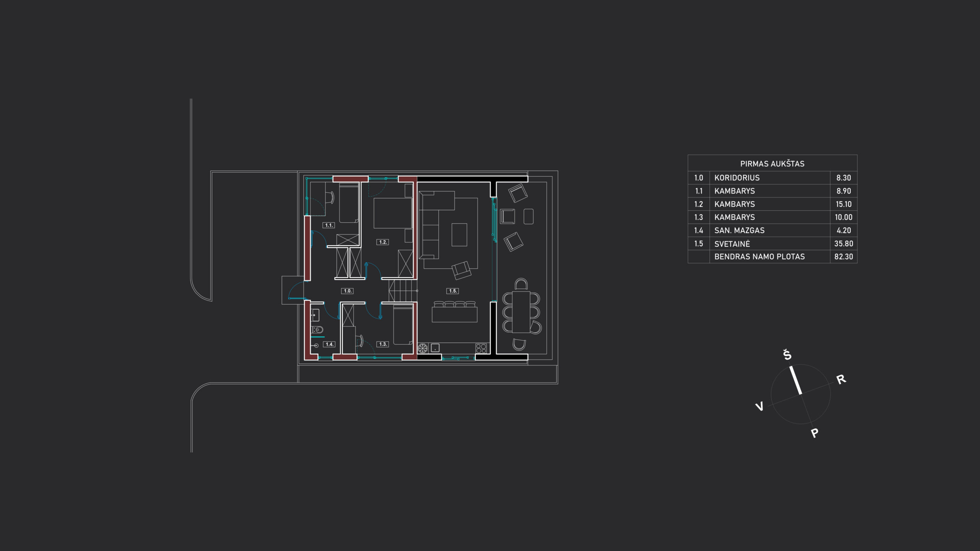The image size is (980, 551).
Task: Click the double bed in room 1.2
Action: click(392, 213)
